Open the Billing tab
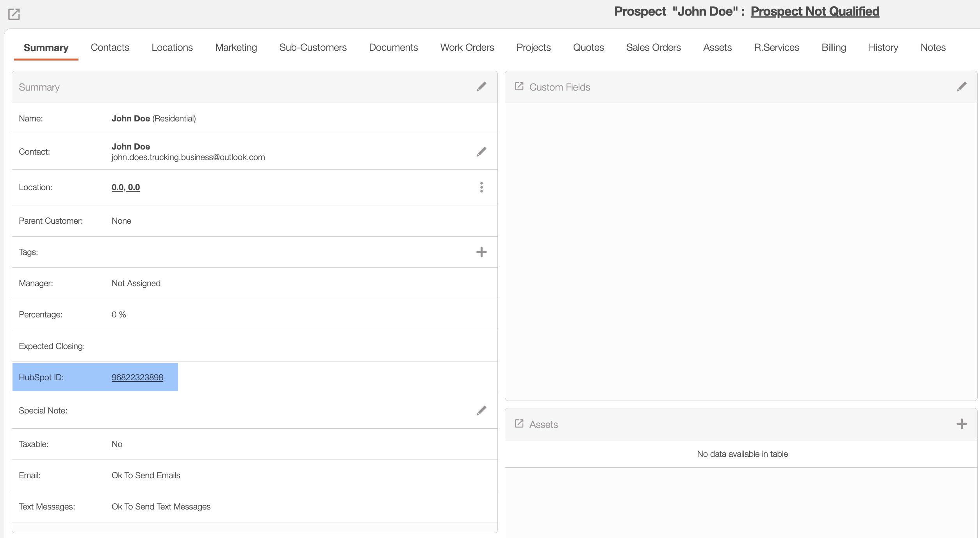The width and height of the screenshot is (980, 538). 834,48
